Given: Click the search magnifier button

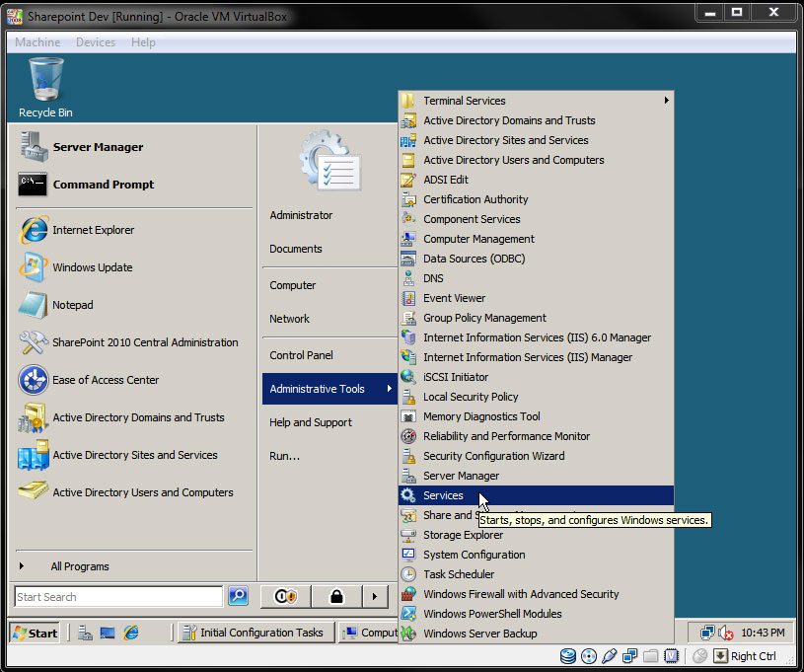Looking at the screenshot, I should [238, 596].
